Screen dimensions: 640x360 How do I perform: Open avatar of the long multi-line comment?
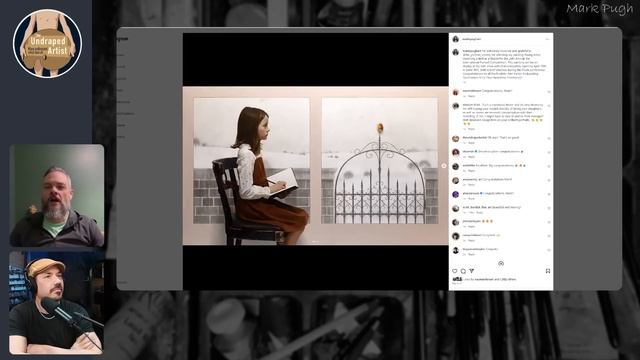point(456,106)
